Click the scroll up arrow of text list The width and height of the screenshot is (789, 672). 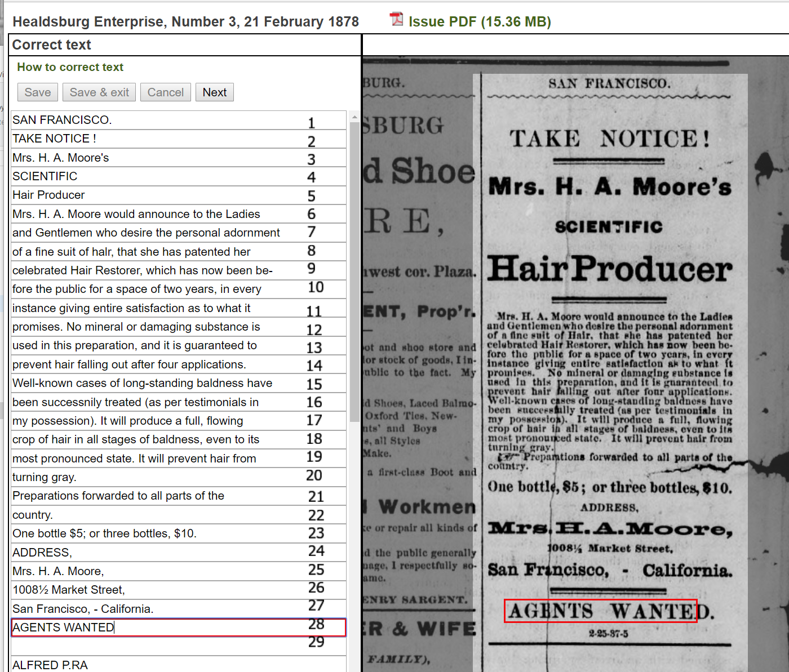354,117
